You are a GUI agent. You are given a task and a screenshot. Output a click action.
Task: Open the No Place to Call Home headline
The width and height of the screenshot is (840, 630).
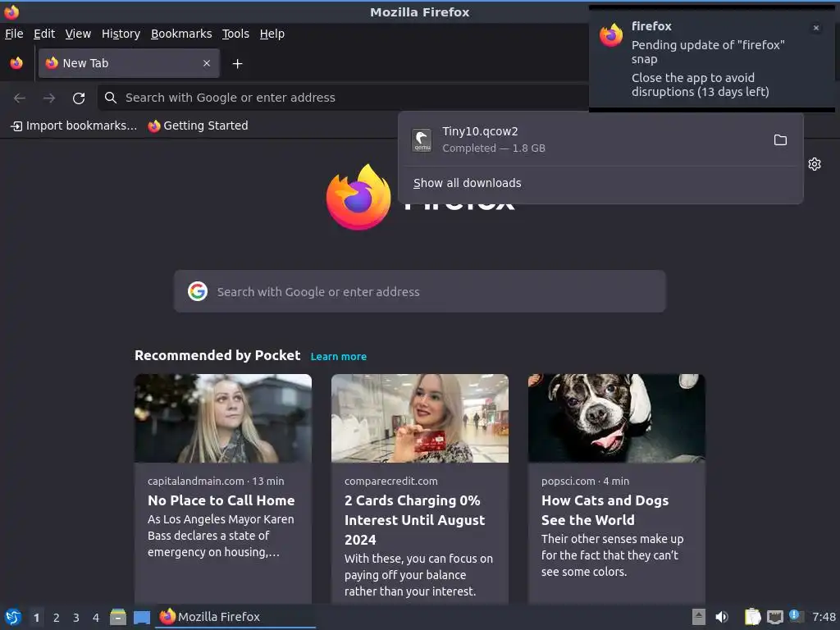pyautogui.click(x=221, y=500)
